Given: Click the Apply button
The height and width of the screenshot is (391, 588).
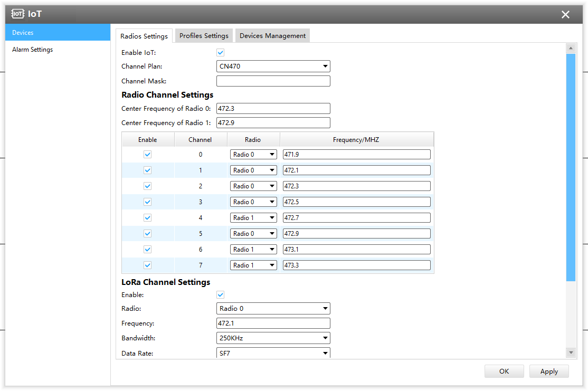Looking at the screenshot, I should tap(549, 371).
